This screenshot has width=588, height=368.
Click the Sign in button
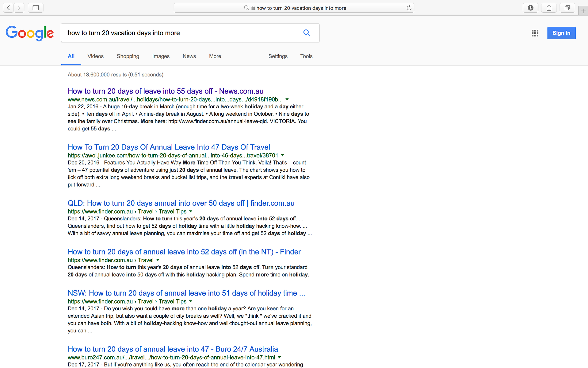point(561,33)
